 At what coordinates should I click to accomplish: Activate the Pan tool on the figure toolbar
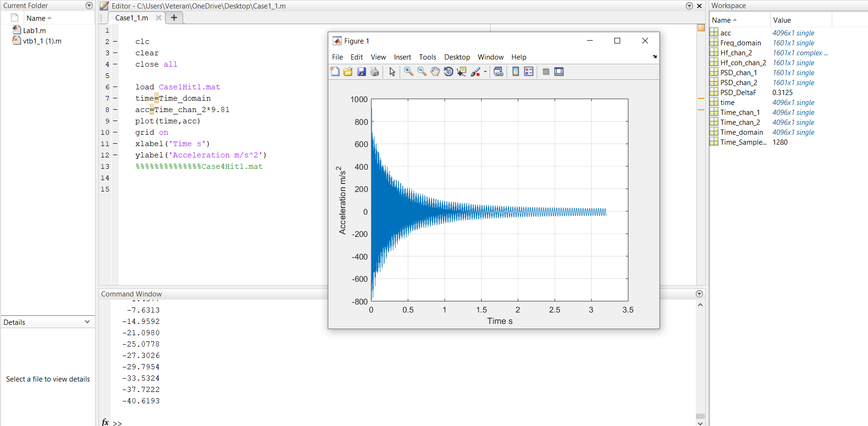click(435, 71)
